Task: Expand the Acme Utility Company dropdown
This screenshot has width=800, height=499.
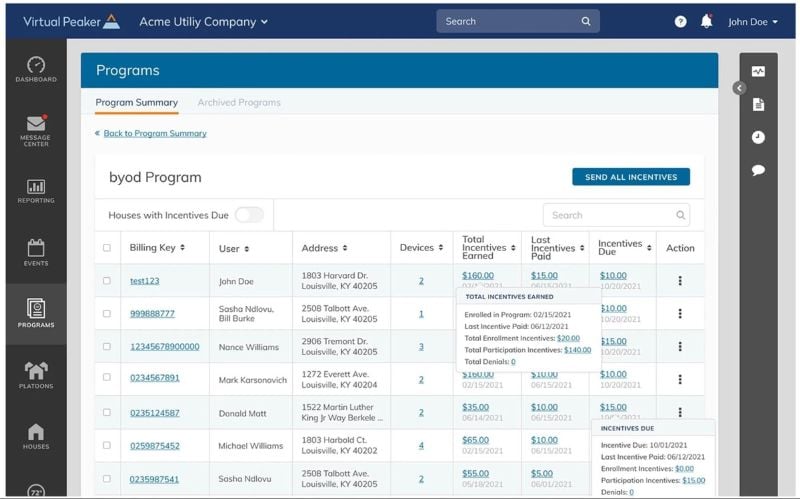Action: pos(203,21)
